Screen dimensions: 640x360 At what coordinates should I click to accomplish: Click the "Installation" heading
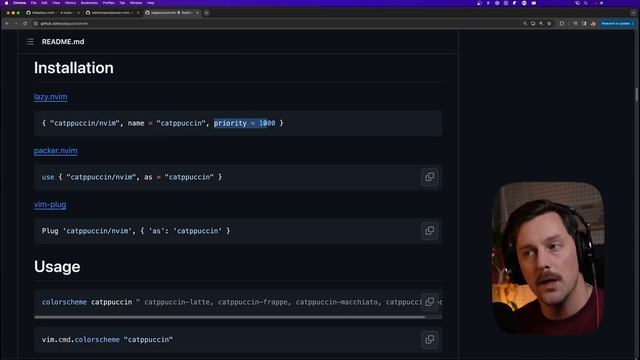tap(73, 68)
